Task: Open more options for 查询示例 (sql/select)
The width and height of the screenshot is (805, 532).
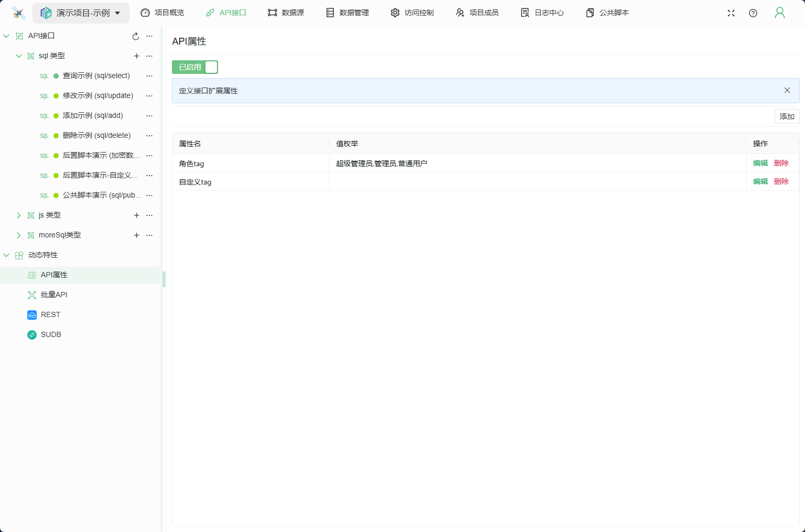Action: tap(149, 76)
